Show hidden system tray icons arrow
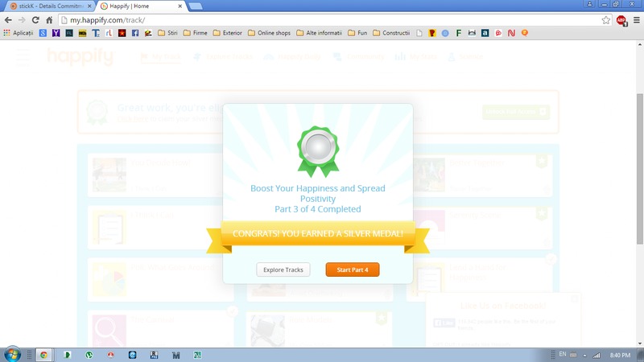The height and width of the screenshot is (362, 644). [x=585, y=356]
